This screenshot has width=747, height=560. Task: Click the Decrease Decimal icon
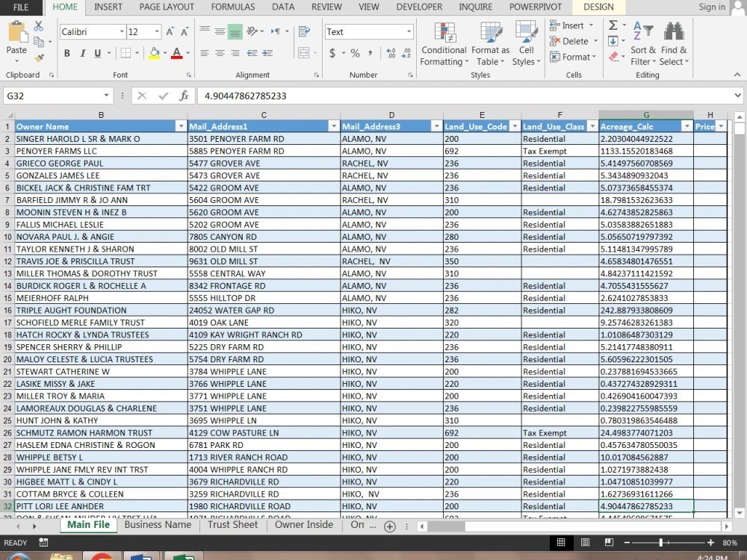(x=406, y=53)
